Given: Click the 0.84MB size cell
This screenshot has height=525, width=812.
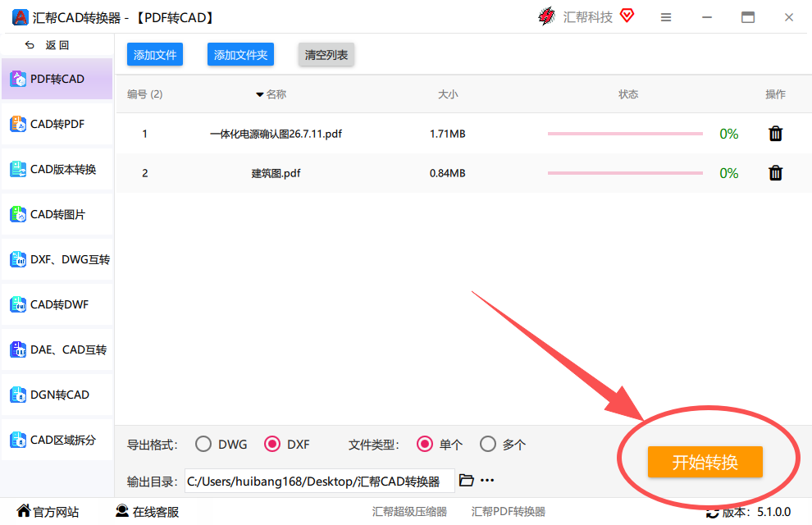Looking at the screenshot, I should (x=448, y=173).
